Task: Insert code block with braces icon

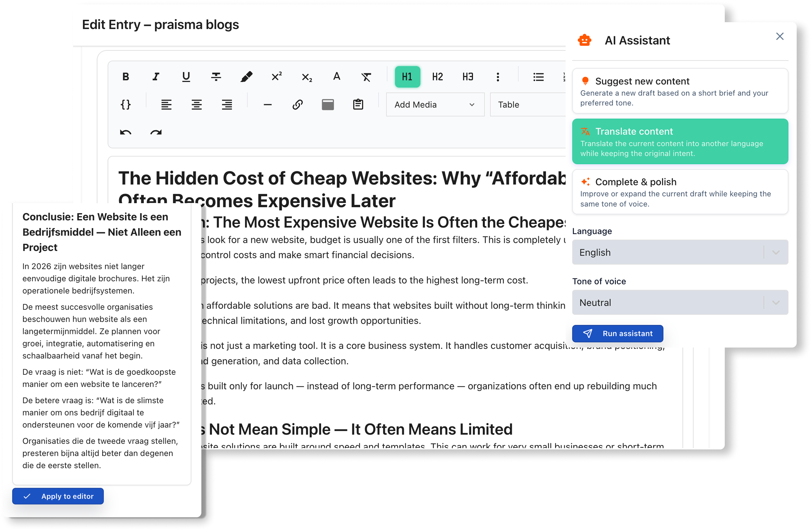Action: [x=126, y=105]
